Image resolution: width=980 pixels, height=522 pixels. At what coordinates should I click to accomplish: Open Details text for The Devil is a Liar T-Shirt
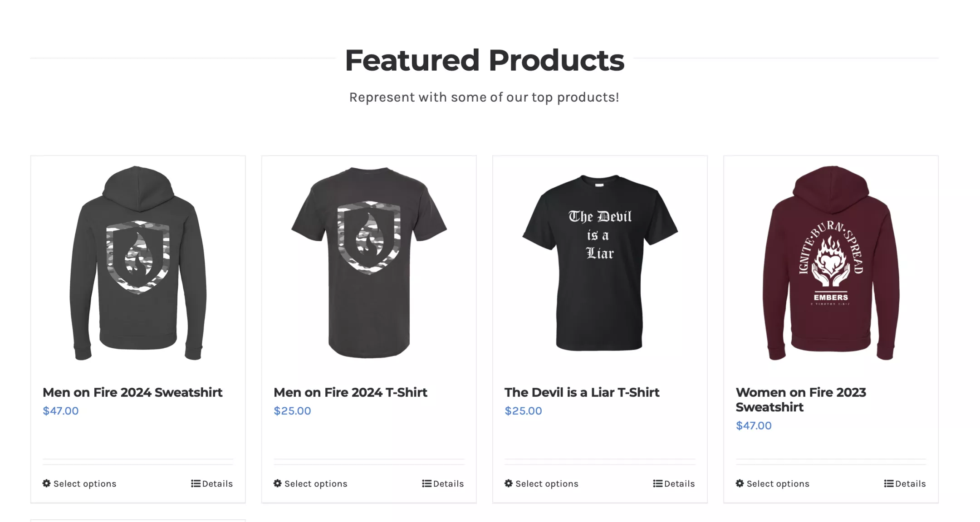tap(679, 484)
